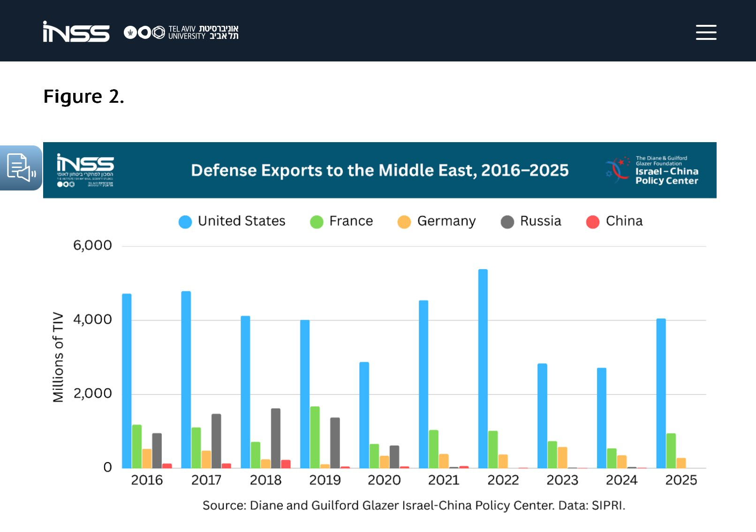Click the 2017 x-axis label

206,480
